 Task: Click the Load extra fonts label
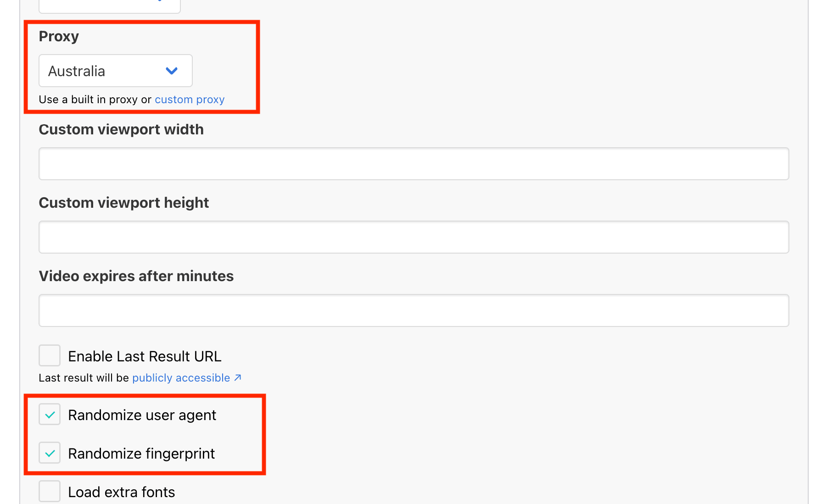121,491
